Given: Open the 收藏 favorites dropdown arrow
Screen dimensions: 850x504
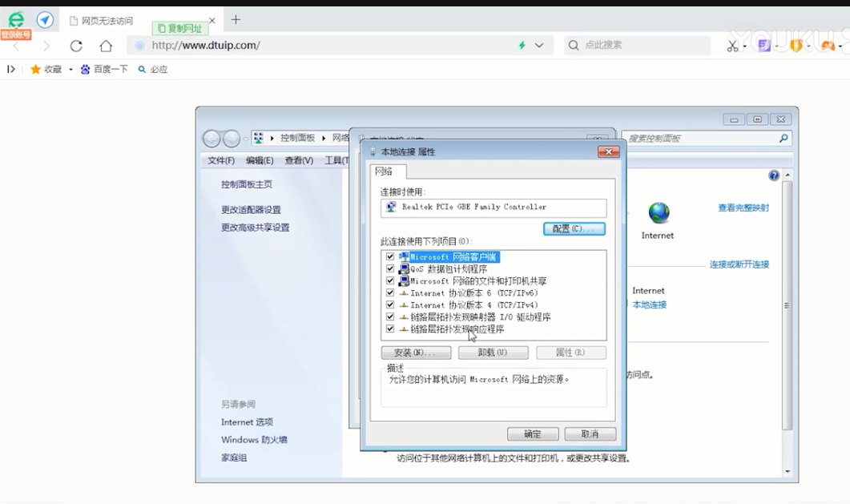Looking at the screenshot, I should coord(70,70).
